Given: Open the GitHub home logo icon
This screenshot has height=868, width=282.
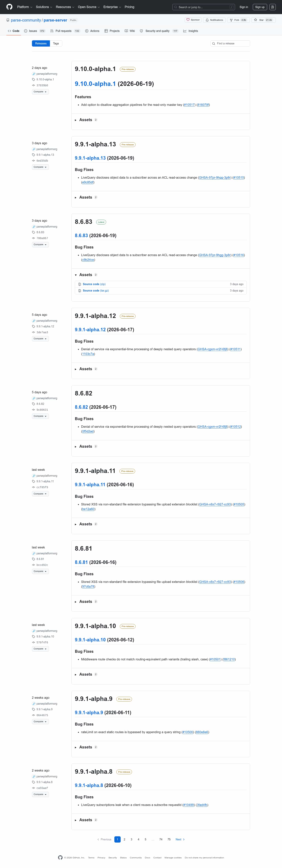Looking at the screenshot, I should pos(9,7).
